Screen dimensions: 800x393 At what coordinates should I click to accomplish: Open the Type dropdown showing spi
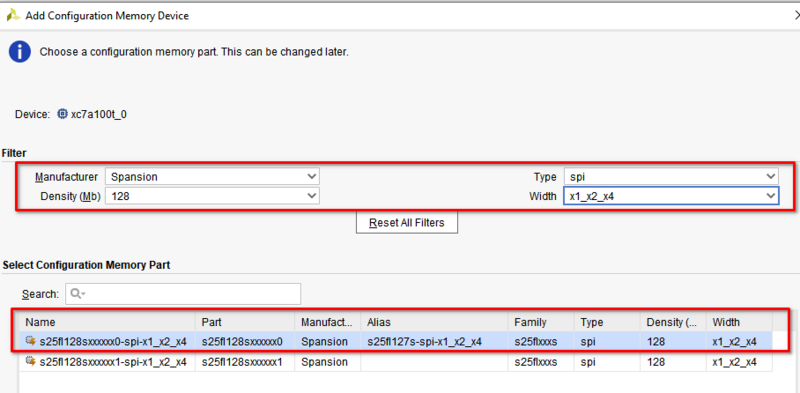[671, 177]
